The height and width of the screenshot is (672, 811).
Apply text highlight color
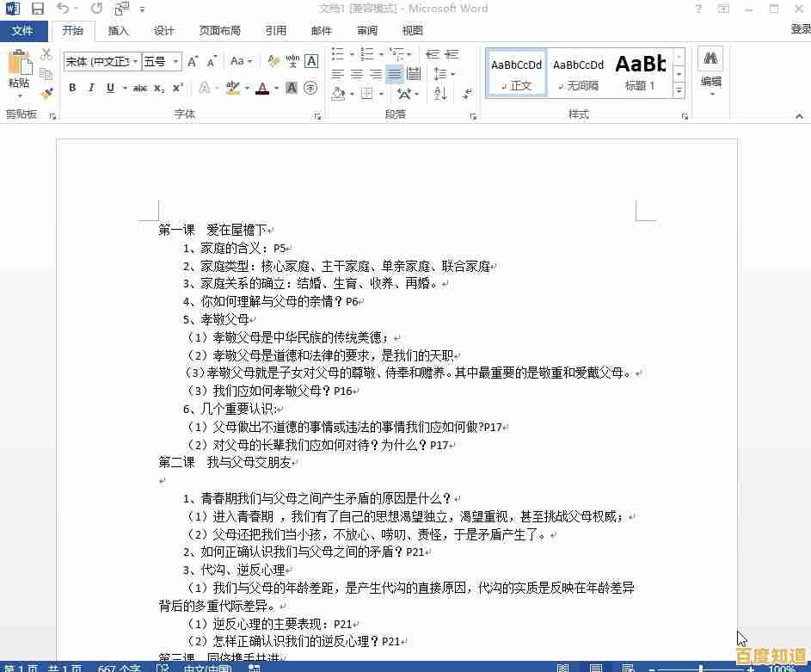coord(233,87)
